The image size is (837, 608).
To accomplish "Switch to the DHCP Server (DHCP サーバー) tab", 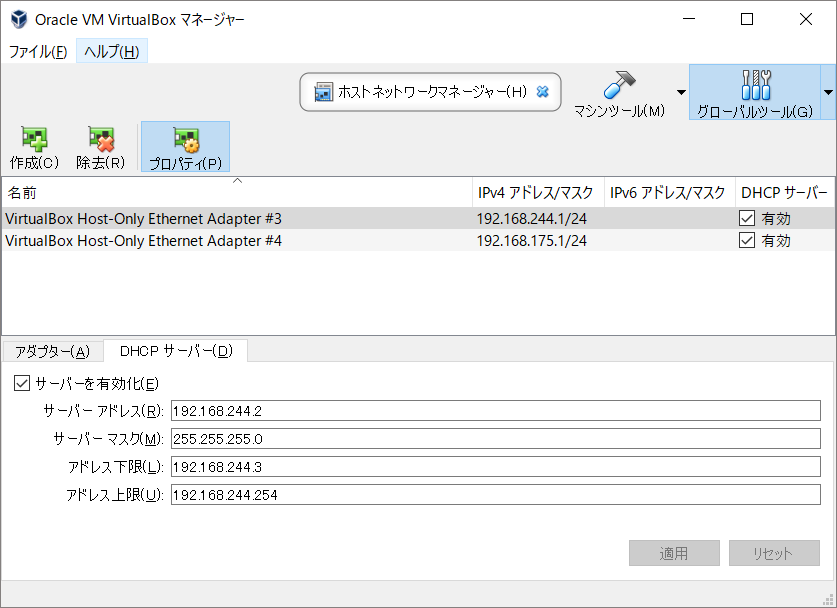I will click(x=176, y=351).
